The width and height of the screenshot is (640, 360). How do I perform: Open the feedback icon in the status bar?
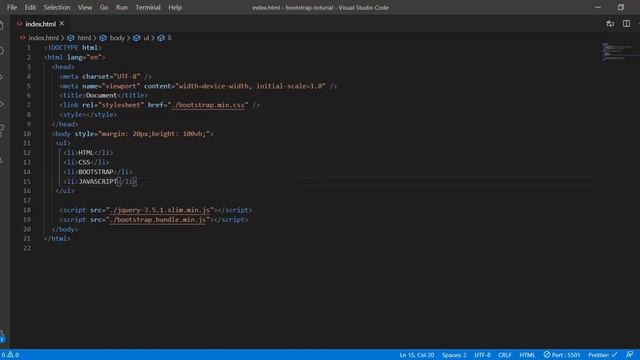point(630,355)
